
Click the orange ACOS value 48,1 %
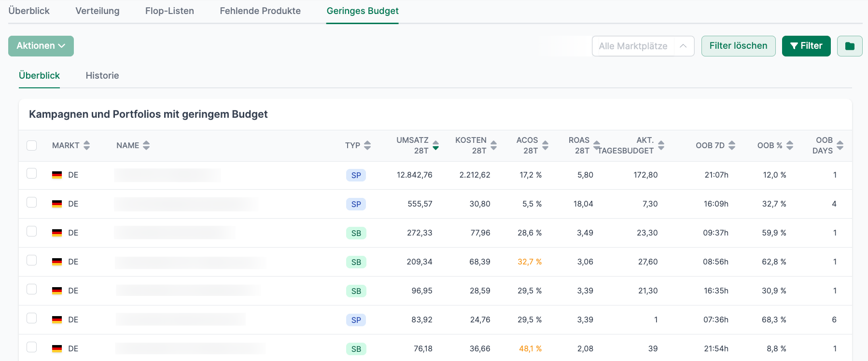coord(530,348)
